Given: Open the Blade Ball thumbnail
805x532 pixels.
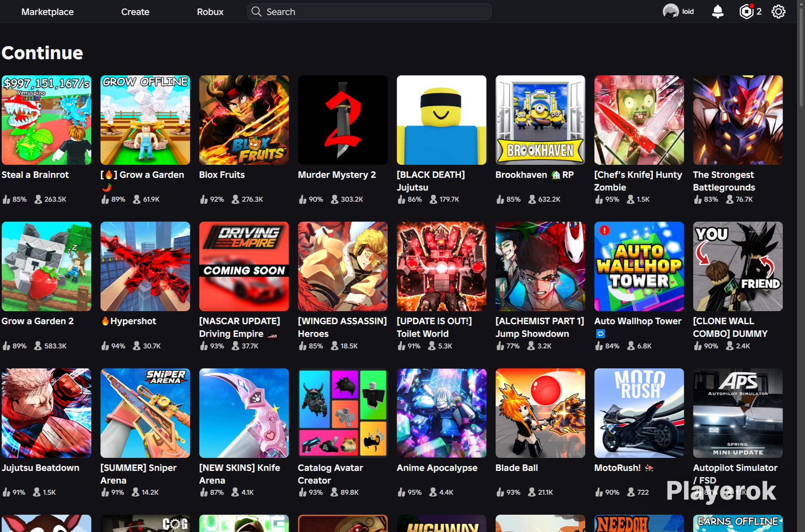Looking at the screenshot, I should pyautogui.click(x=540, y=413).
